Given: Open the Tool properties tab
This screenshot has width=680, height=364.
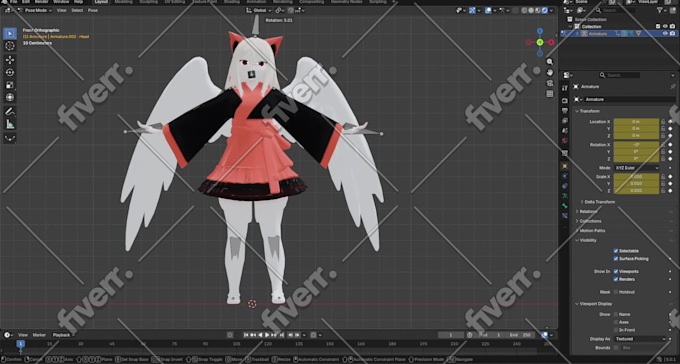Looking at the screenshot, I should (565, 88).
